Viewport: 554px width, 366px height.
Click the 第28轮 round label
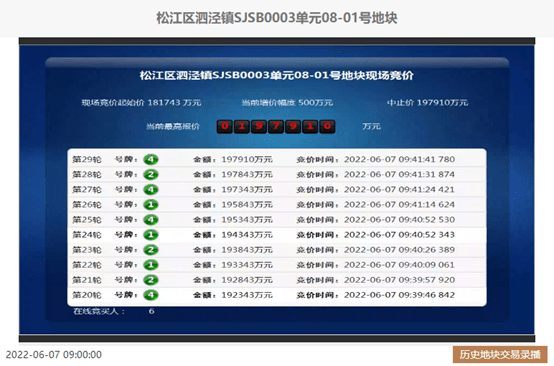[x=87, y=175]
